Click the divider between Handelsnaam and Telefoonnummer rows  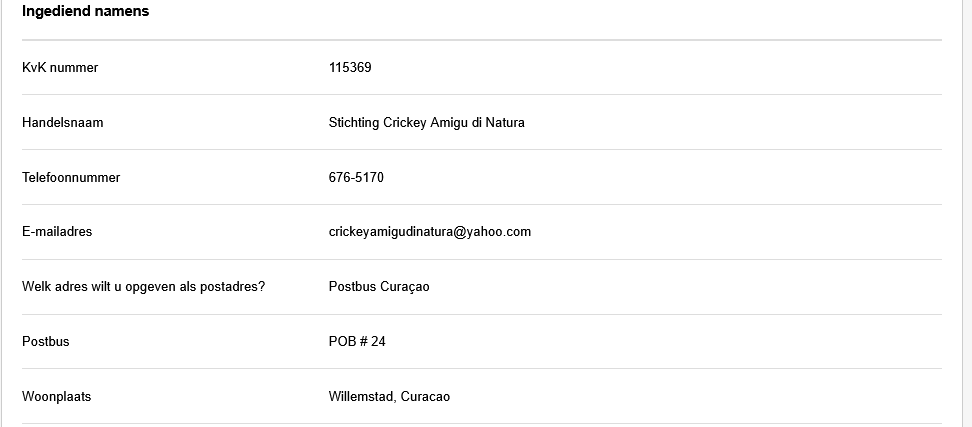pyautogui.click(x=481, y=150)
